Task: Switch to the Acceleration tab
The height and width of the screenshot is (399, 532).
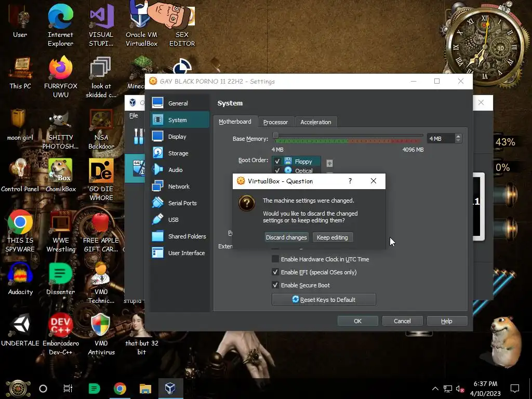Action: (x=315, y=122)
